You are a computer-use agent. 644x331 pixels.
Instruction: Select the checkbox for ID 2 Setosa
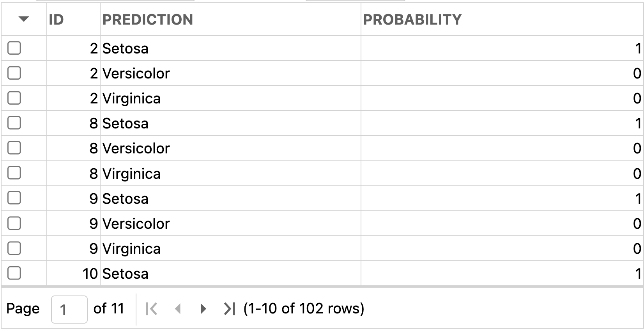point(14,48)
